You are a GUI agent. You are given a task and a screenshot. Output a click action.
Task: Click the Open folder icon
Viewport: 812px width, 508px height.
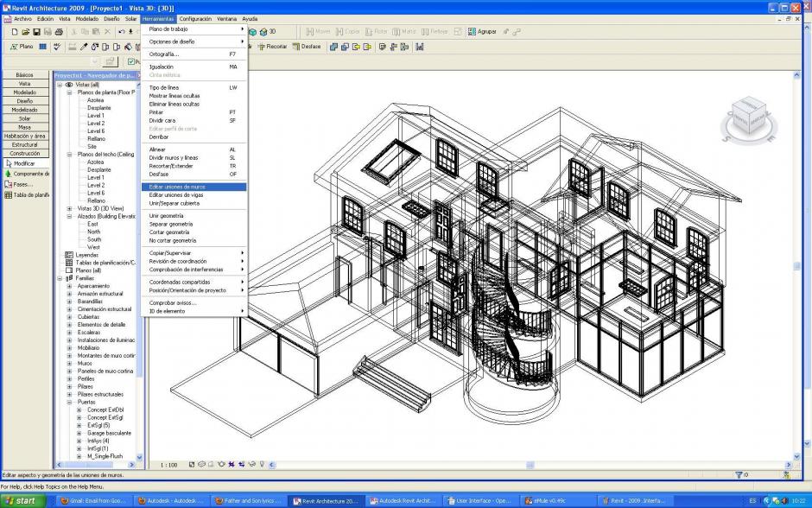coord(25,32)
